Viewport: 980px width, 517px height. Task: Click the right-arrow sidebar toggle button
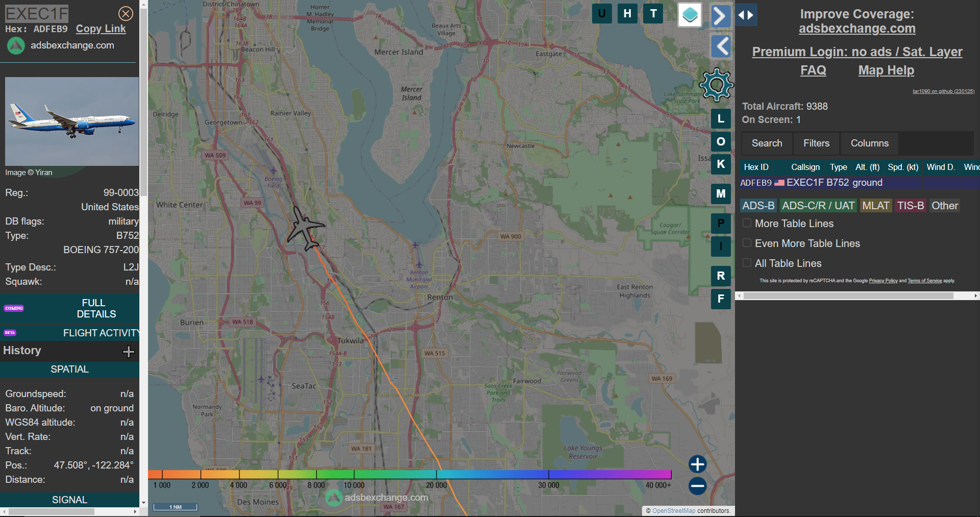720,16
